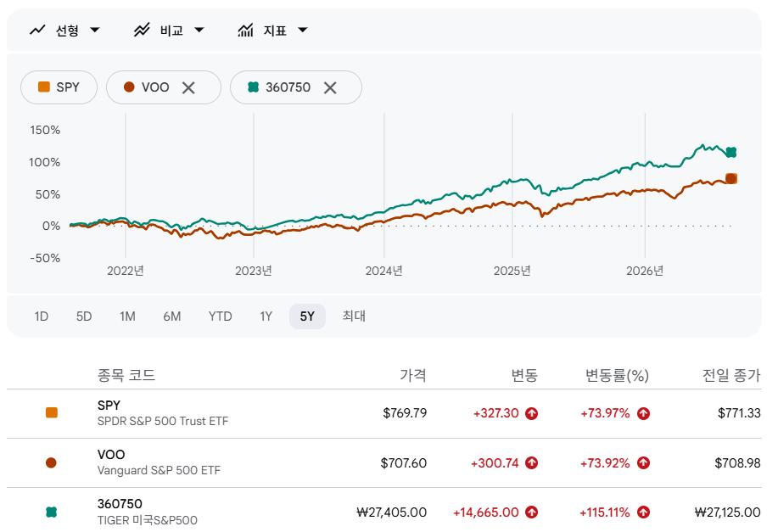Select the 6M time range
The width and height of the screenshot is (778, 532).
pos(171,316)
